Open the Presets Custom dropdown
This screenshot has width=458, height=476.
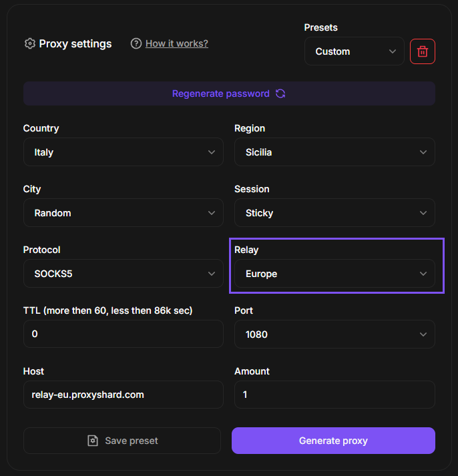[354, 51]
